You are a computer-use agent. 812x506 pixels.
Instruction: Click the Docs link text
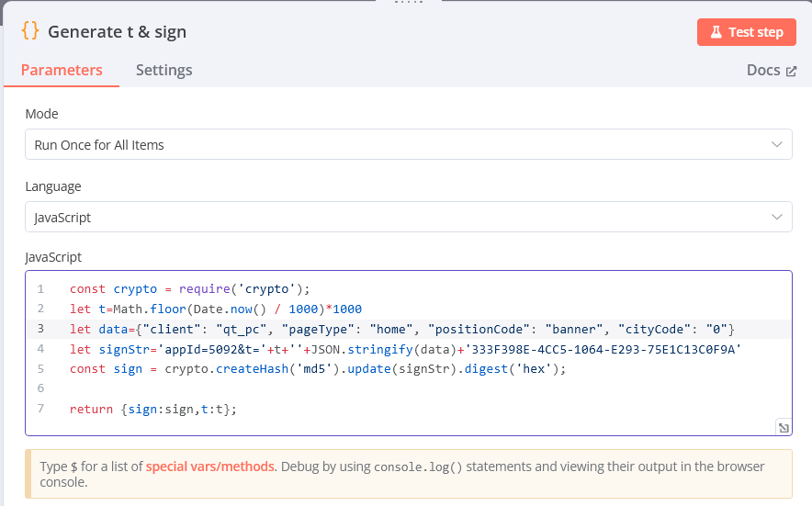click(x=762, y=70)
